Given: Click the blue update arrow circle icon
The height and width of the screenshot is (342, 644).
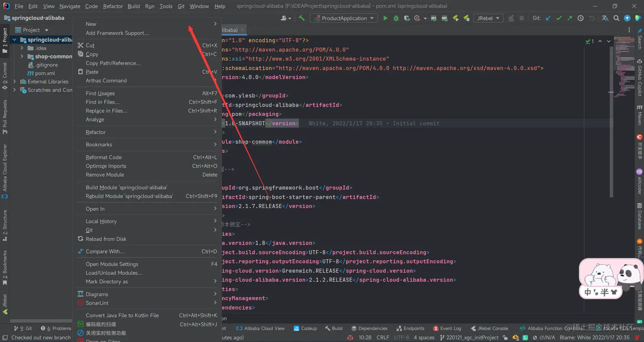Looking at the screenshot, I should (627, 18).
